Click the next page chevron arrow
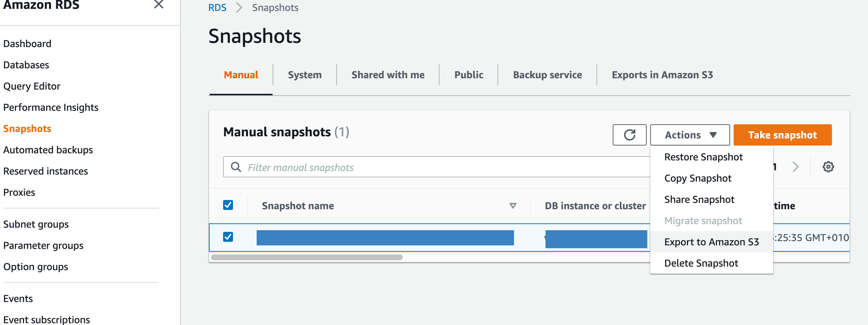The height and width of the screenshot is (325, 868). pyautogui.click(x=796, y=167)
